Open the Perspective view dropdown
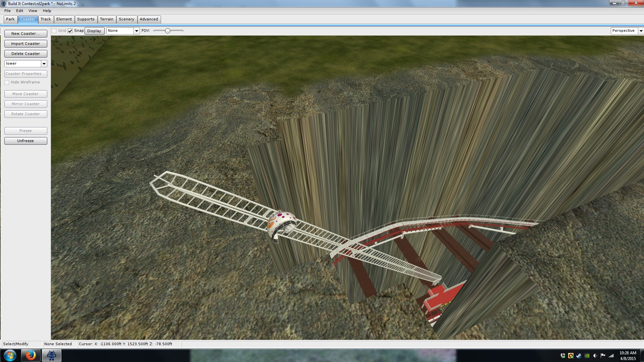 641,31
